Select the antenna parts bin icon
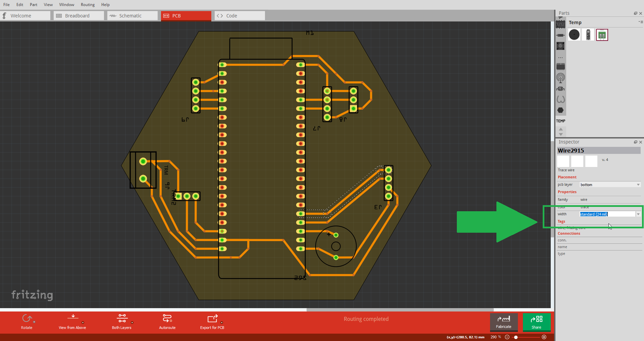Screen dimensions: 644x341 560,78
